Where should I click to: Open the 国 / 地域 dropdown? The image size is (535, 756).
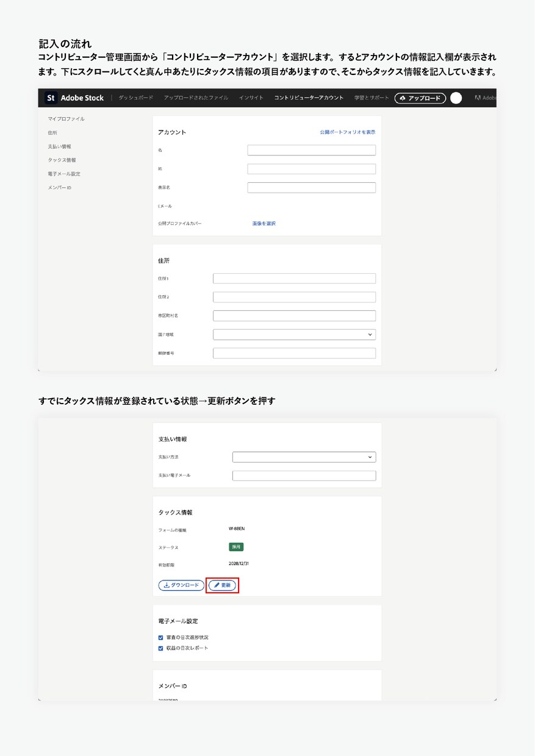click(x=294, y=335)
